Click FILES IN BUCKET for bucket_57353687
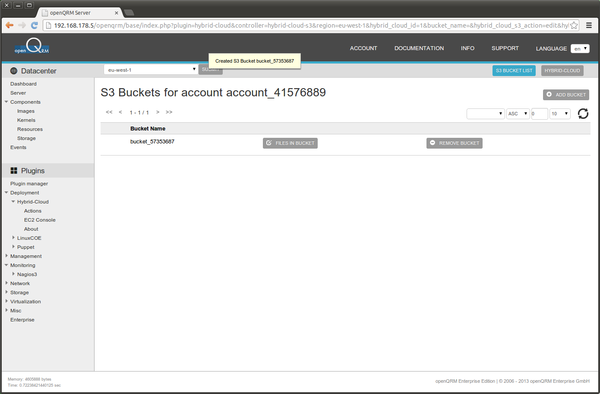This screenshot has height=394, width=600. (290, 143)
